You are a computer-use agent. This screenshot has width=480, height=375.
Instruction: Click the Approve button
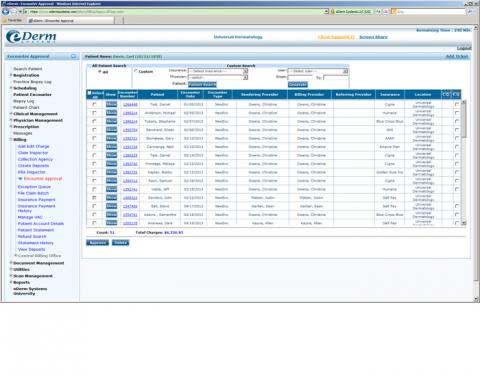(97, 243)
